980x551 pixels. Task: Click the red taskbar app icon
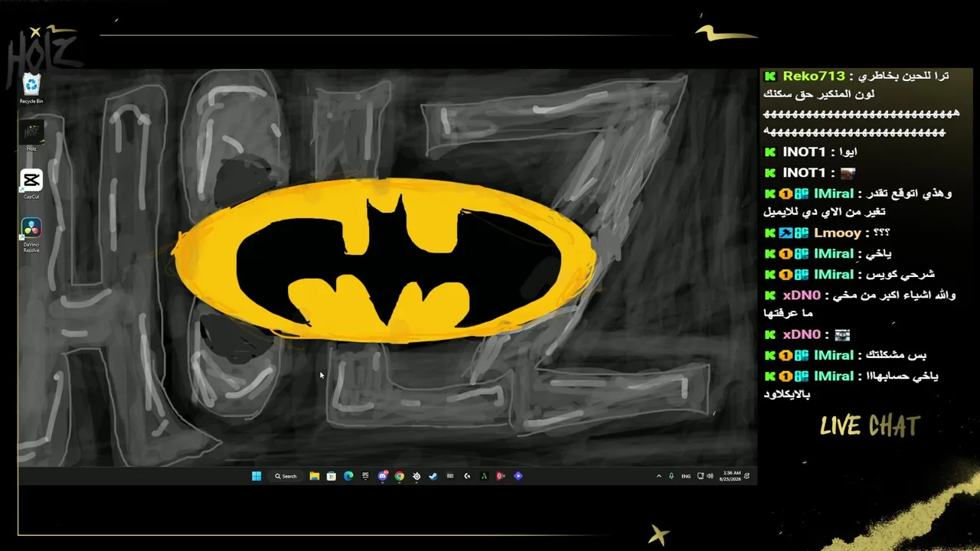[501, 476]
